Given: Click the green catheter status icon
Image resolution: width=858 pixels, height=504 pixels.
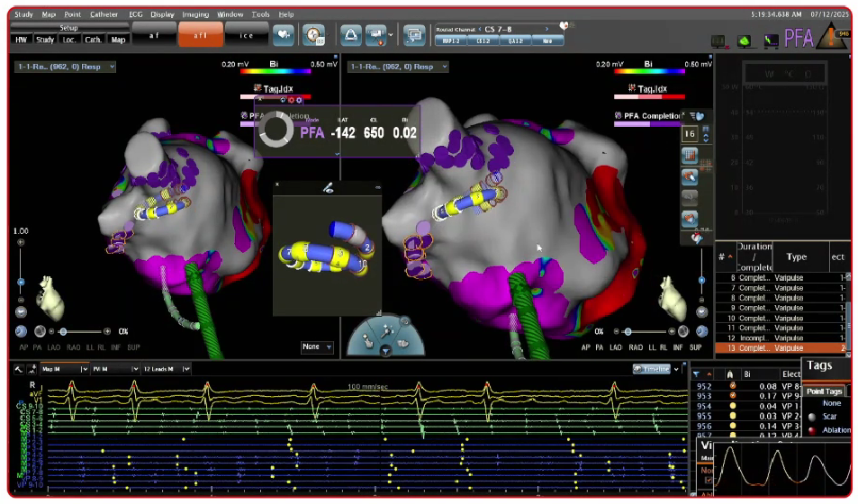Looking at the screenshot, I should pos(745,40).
